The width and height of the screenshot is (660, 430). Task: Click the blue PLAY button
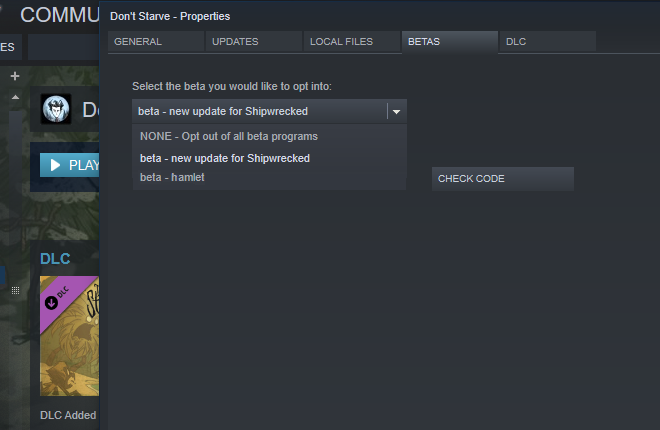coord(69,165)
